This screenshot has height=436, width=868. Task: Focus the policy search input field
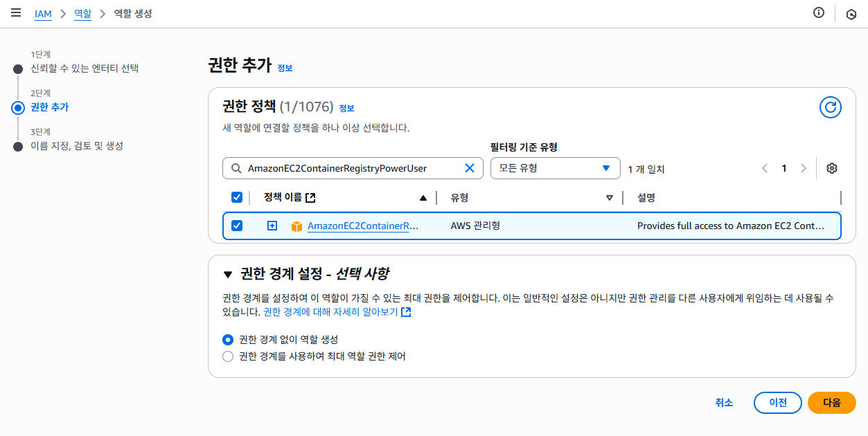[x=353, y=168]
